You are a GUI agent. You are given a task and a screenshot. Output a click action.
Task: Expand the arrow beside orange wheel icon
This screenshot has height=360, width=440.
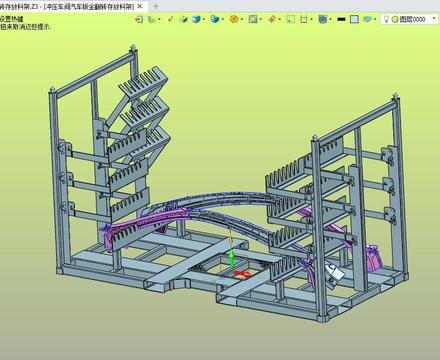pos(242,19)
